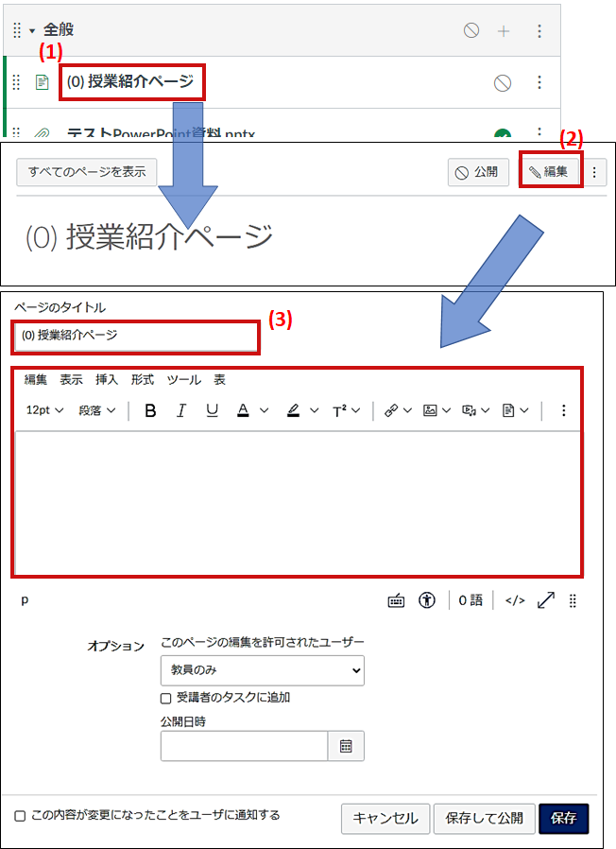Open the accessibility checker icon
The image size is (616, 849).
tap(427, 600)
